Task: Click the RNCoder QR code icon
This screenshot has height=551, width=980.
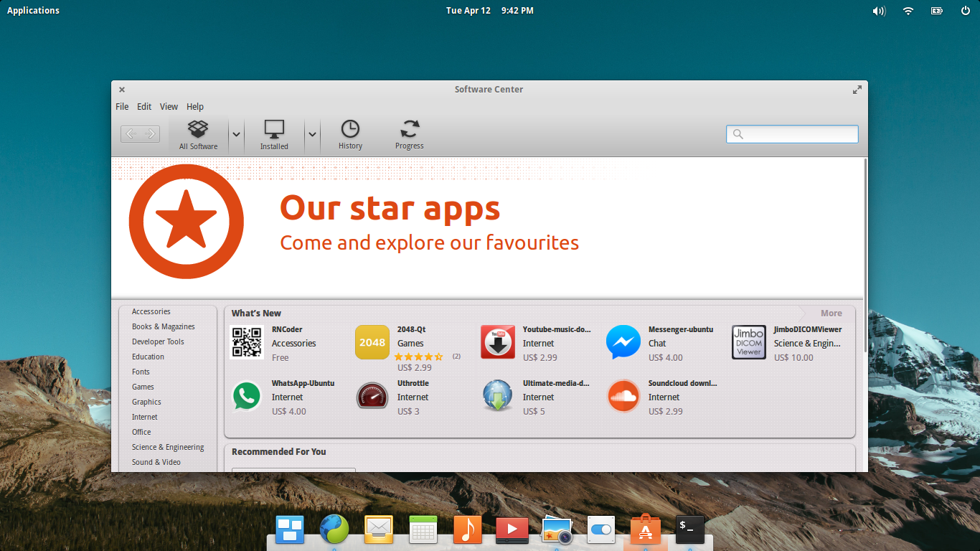Action: coord(247,342)
